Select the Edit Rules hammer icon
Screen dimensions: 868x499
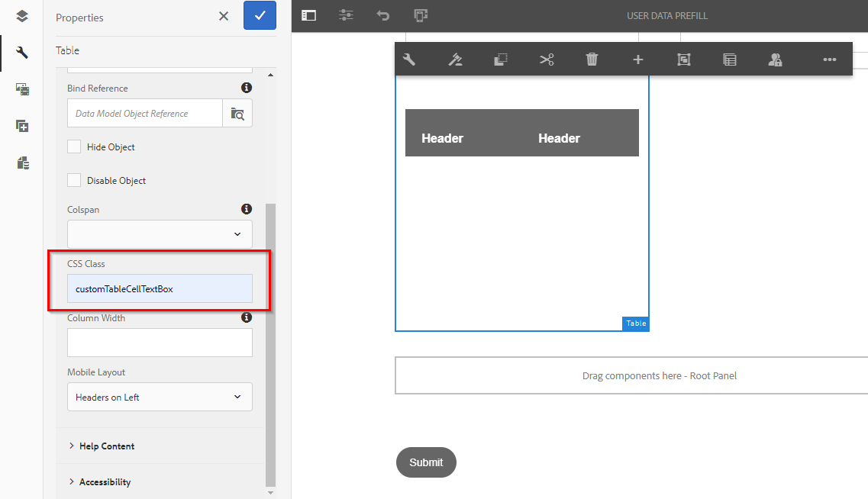(456, 59)
